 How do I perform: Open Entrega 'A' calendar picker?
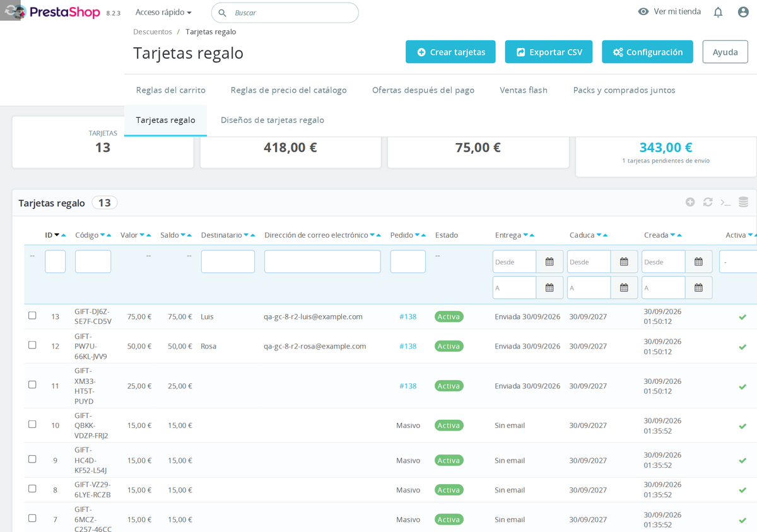[x=549, y=287]
